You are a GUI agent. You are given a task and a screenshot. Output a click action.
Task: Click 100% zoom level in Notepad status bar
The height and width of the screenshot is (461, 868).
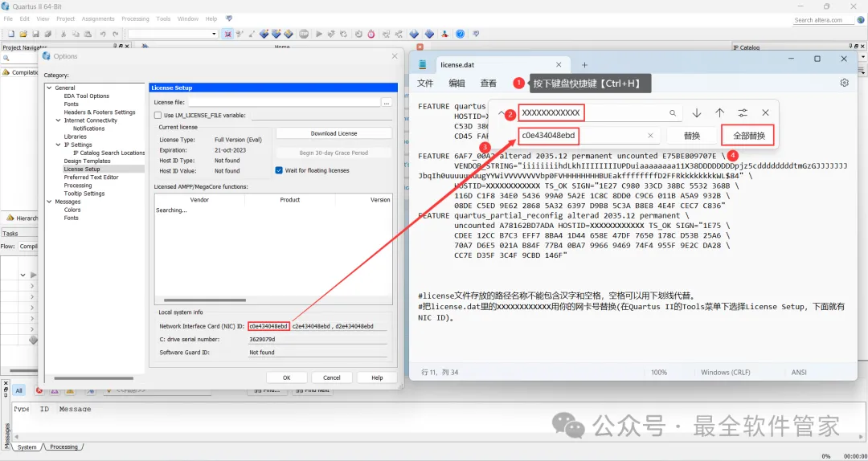pos(659,373)
